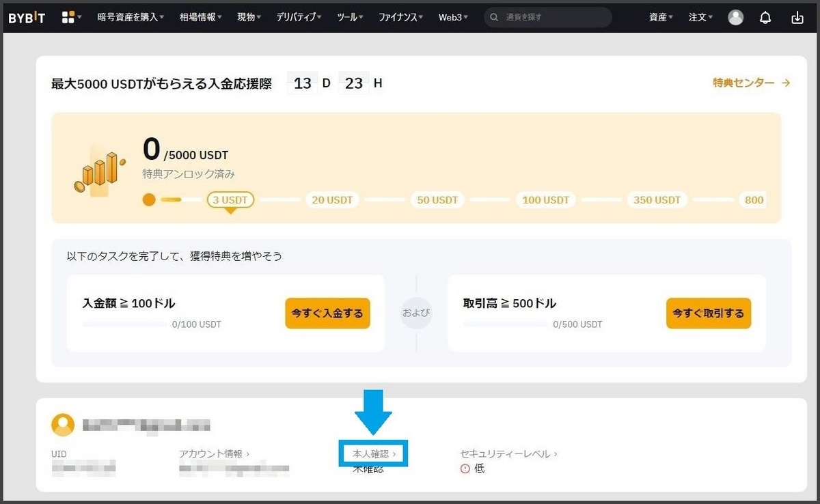This screenshot has height=504, width=820.
Task: Click 今すぐ入金する button
Action: [x=327, y=313]
